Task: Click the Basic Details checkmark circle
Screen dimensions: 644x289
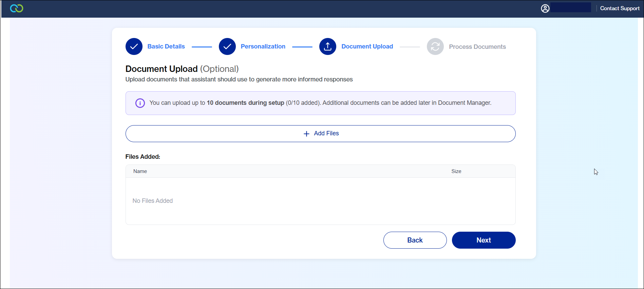Action: (134, 46)
